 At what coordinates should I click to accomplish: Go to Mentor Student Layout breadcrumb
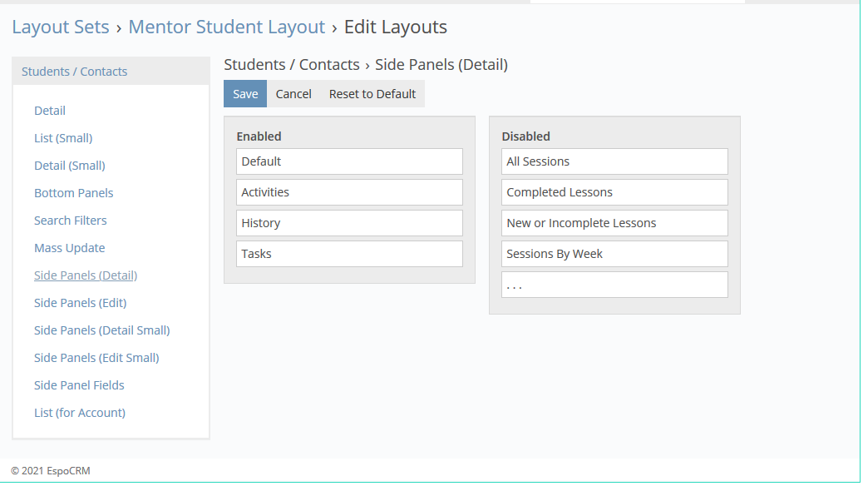click(226, 27)
